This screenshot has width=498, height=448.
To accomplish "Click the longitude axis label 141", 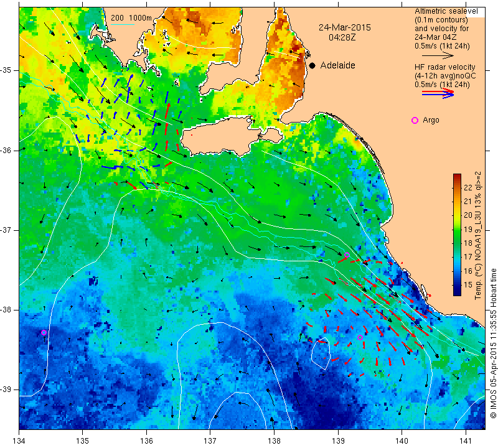I will [x=466, y=441].
